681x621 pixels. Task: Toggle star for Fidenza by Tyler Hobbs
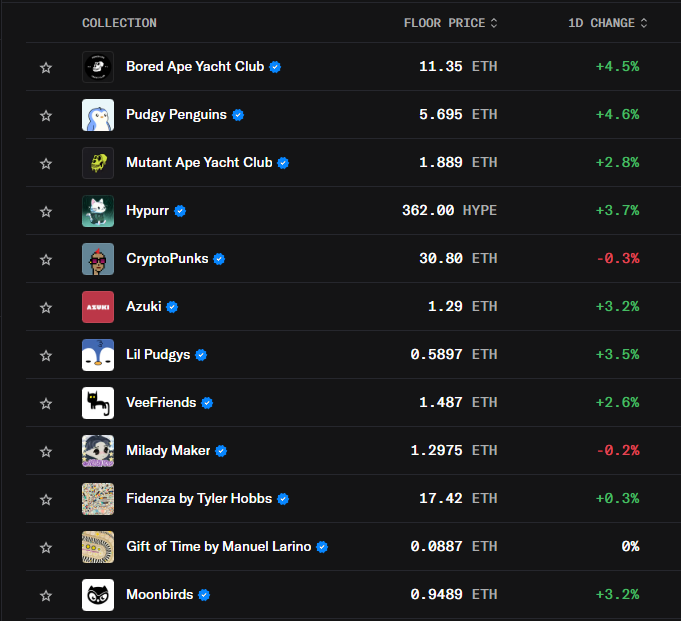coord(46,499)
